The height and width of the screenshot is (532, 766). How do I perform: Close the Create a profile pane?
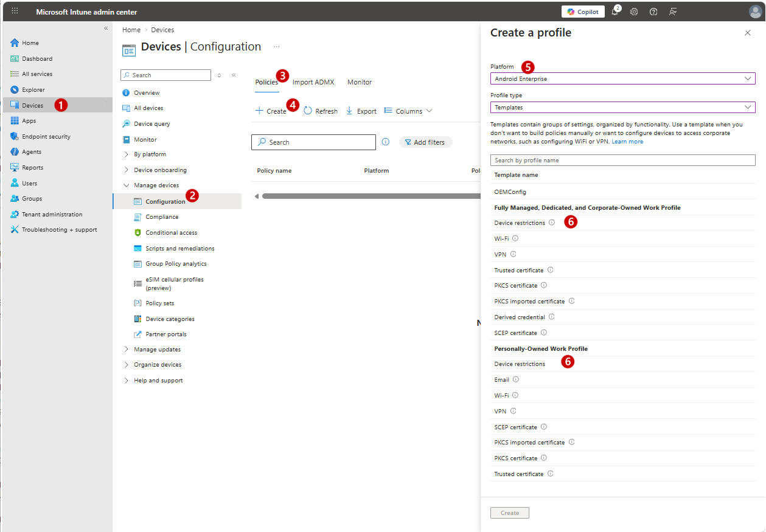click(748, 33)
